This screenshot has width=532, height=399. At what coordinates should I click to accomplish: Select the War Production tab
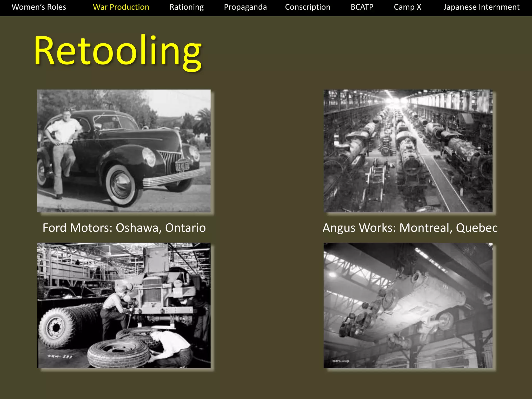coord(121,7)
